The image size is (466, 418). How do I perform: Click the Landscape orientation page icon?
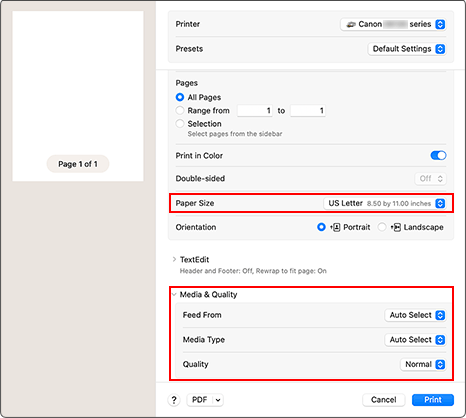[x=396, y=227]
